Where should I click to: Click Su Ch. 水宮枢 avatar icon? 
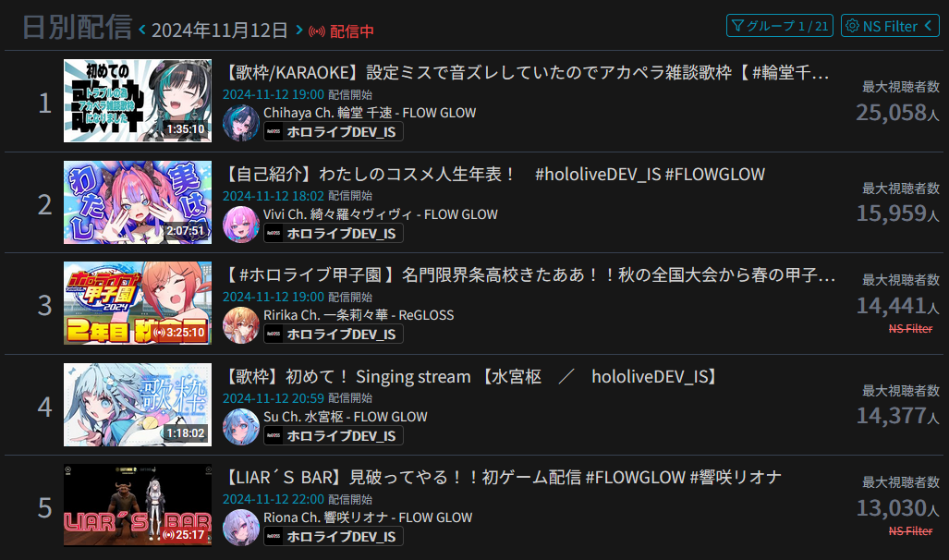241,427
